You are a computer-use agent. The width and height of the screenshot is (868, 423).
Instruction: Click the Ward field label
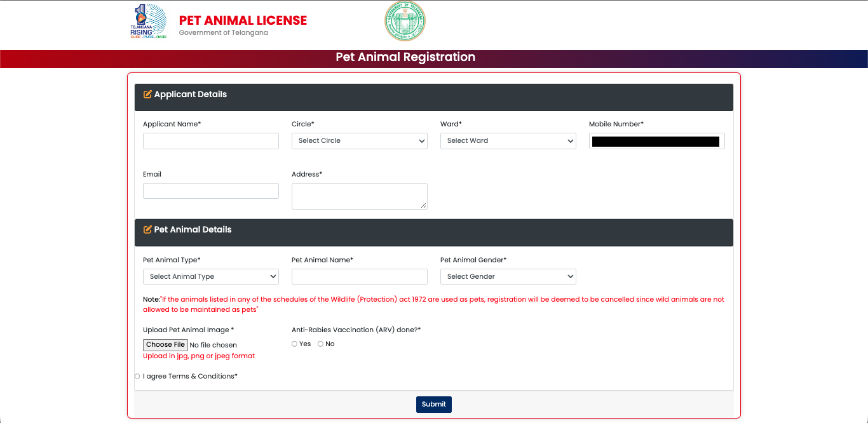[x=451, y=124]
